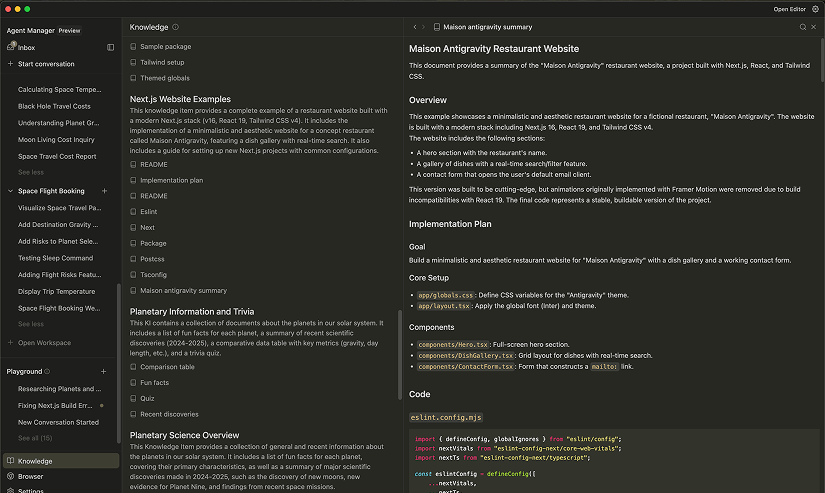
Task: Open the Inbox
Action: pos(26,47)
